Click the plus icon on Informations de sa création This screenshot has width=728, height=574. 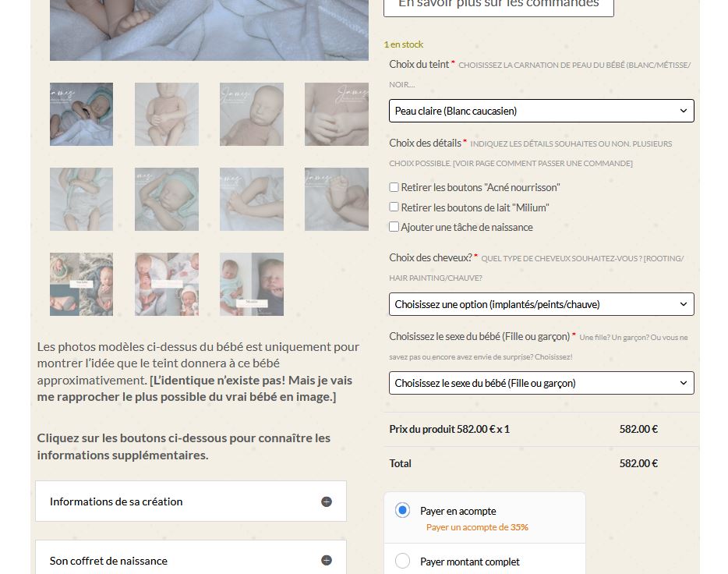click(327, 501)
